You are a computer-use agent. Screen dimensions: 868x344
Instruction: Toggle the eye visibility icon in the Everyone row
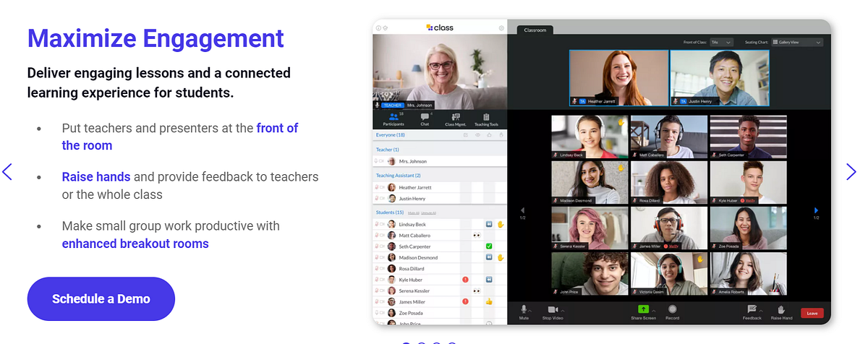[x=477, y=134]
